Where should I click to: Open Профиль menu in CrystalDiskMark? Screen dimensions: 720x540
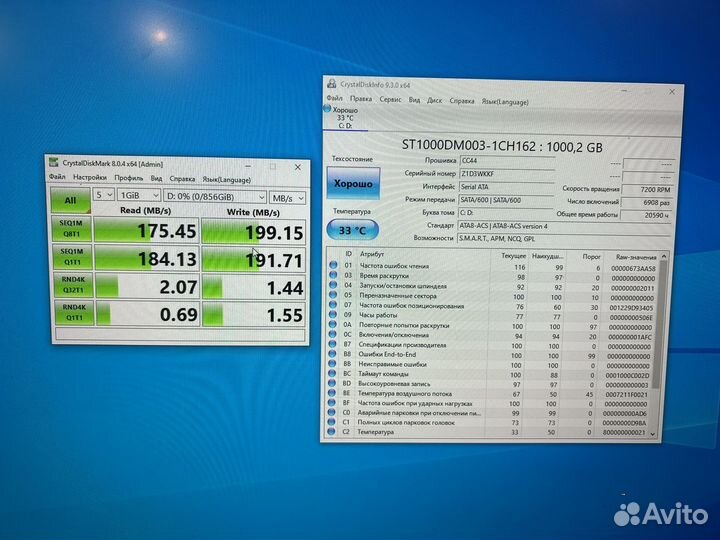tap(129, 178)
